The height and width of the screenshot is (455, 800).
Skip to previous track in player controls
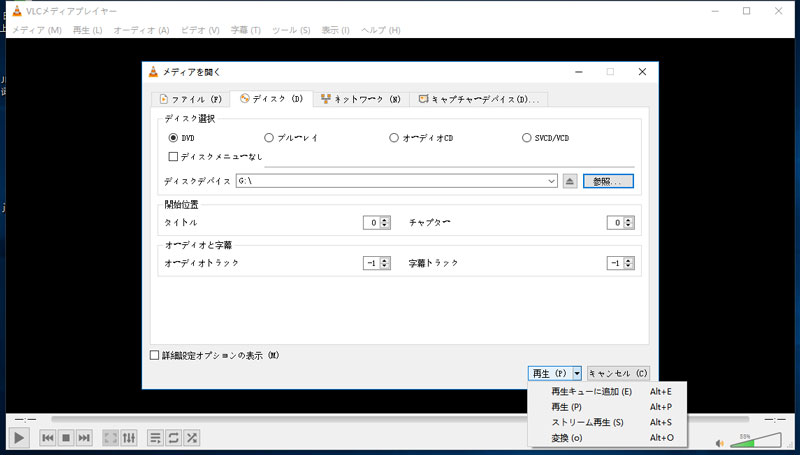48,438
